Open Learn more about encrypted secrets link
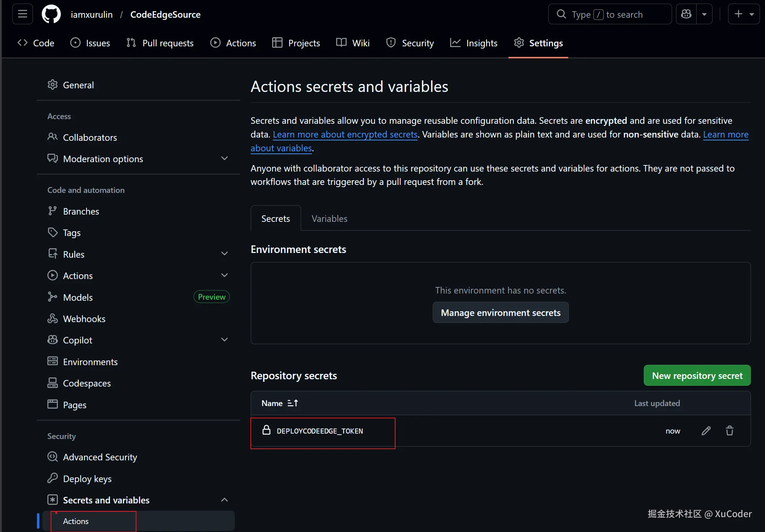This screenshot has width=765, height=532. click(345, 134)
